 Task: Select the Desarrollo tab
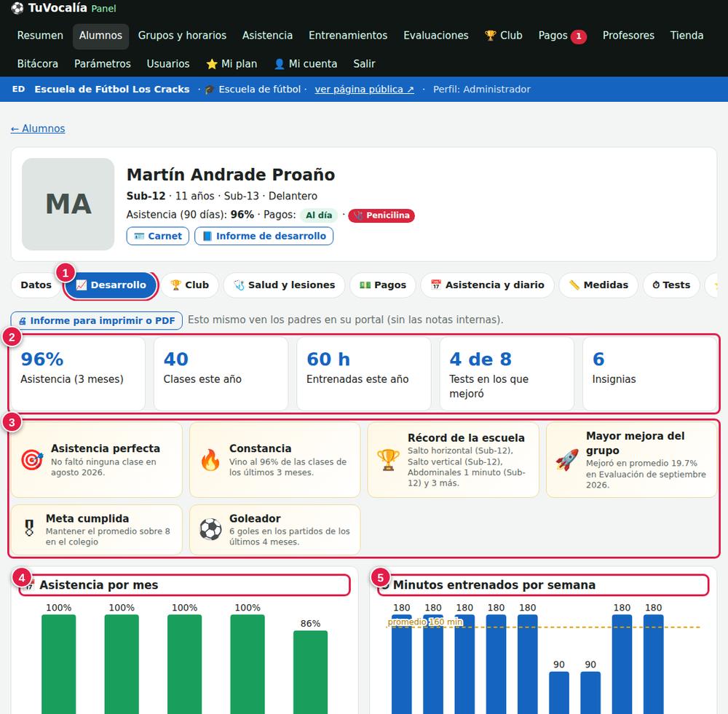coord(111,285)
